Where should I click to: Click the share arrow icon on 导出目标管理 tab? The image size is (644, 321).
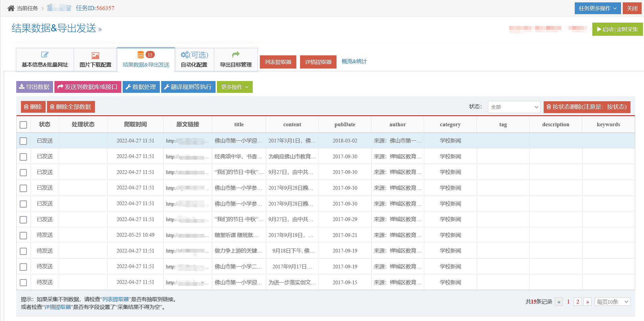click(236, 54)
